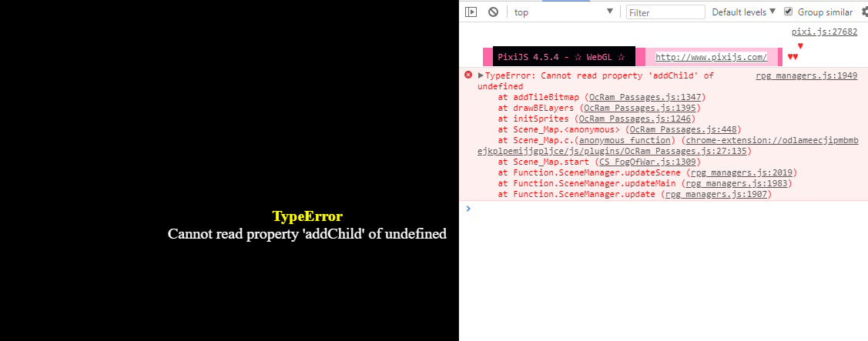Expand the TypeError message triangle
The height and width of the screenshot is (341, 868).
pos(481,75)
